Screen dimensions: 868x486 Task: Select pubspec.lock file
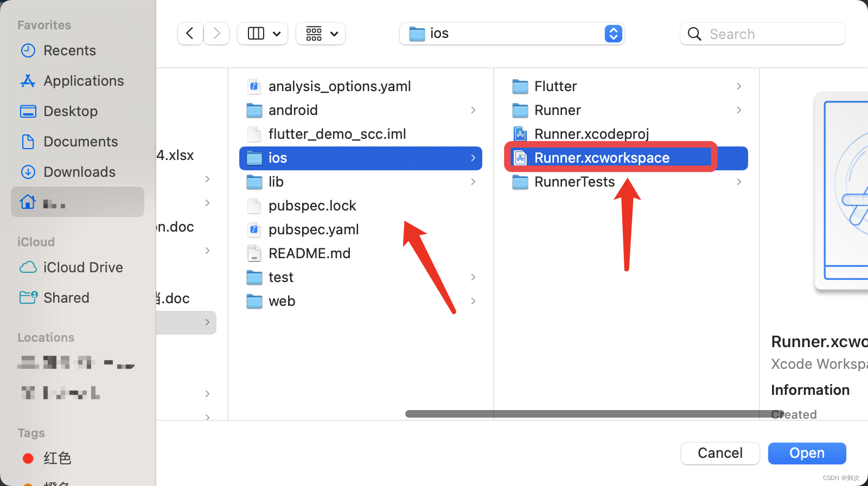point(361,206)
